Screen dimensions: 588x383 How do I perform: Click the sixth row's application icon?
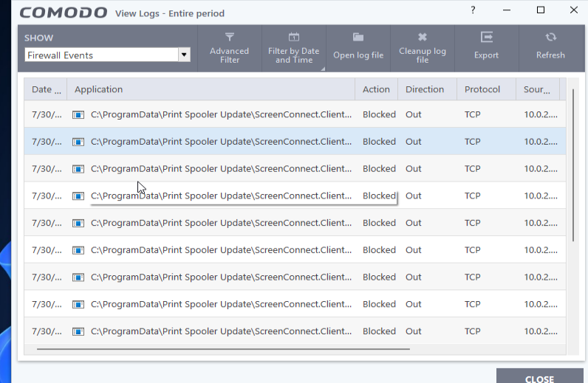tap(78, 250)
